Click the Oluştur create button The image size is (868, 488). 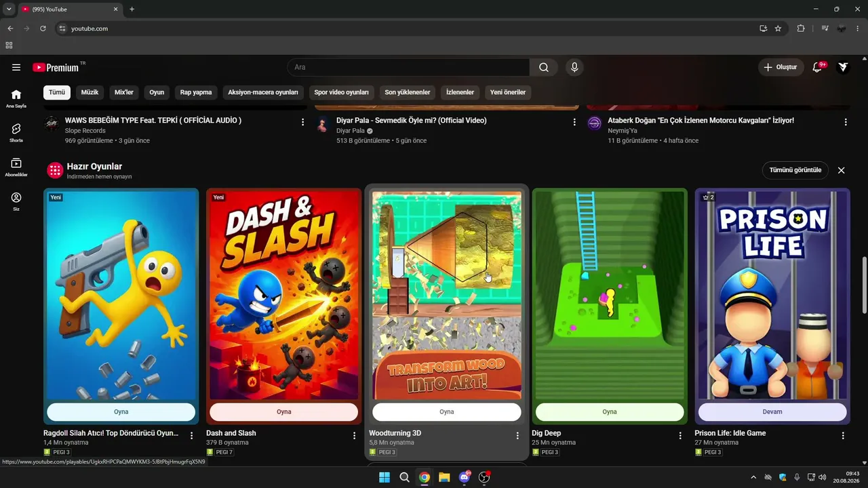[781, 67]
